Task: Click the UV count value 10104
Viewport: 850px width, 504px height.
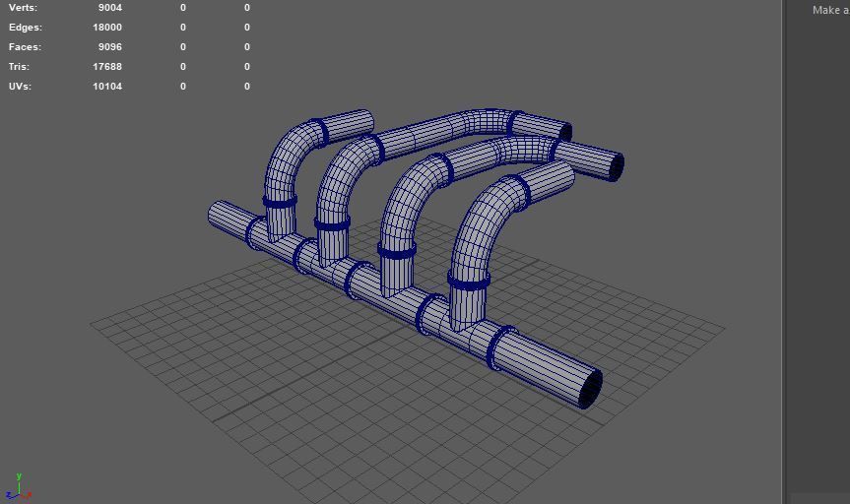Action: click(x=107, y=86)
